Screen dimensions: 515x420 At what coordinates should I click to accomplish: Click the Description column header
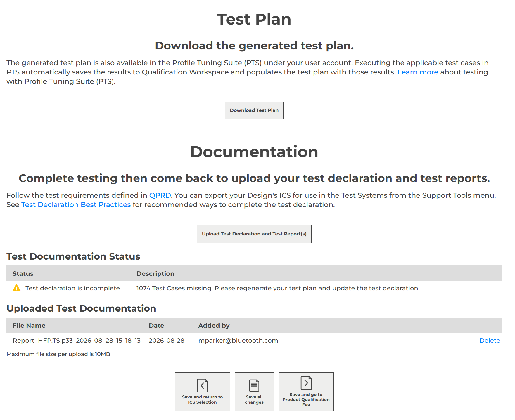pyautogui.click(x=155, y=274)
